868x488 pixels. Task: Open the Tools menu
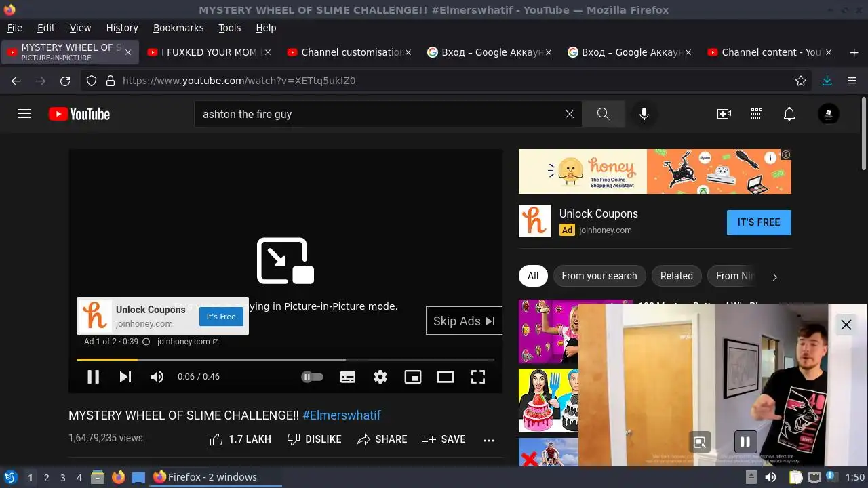pos(229,28)
